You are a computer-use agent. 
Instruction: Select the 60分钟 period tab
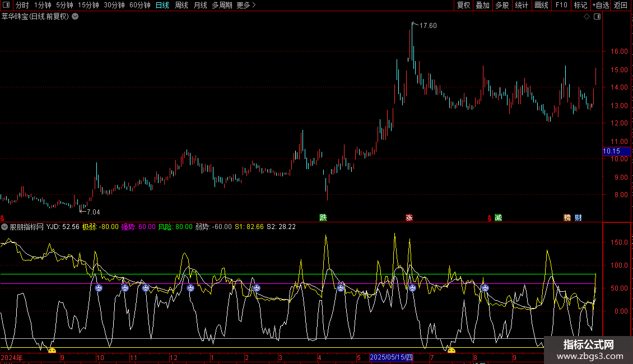click(x=140, y=5)
